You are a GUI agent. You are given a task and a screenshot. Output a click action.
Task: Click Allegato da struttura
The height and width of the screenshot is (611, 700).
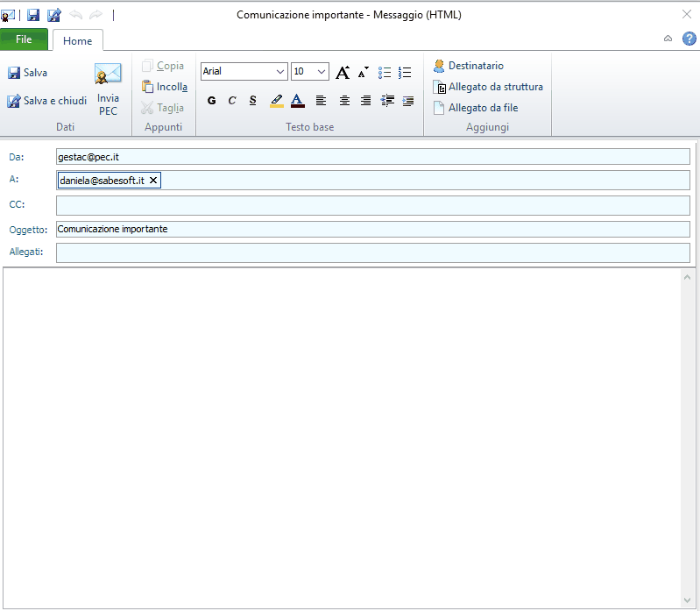coord(488,87)
